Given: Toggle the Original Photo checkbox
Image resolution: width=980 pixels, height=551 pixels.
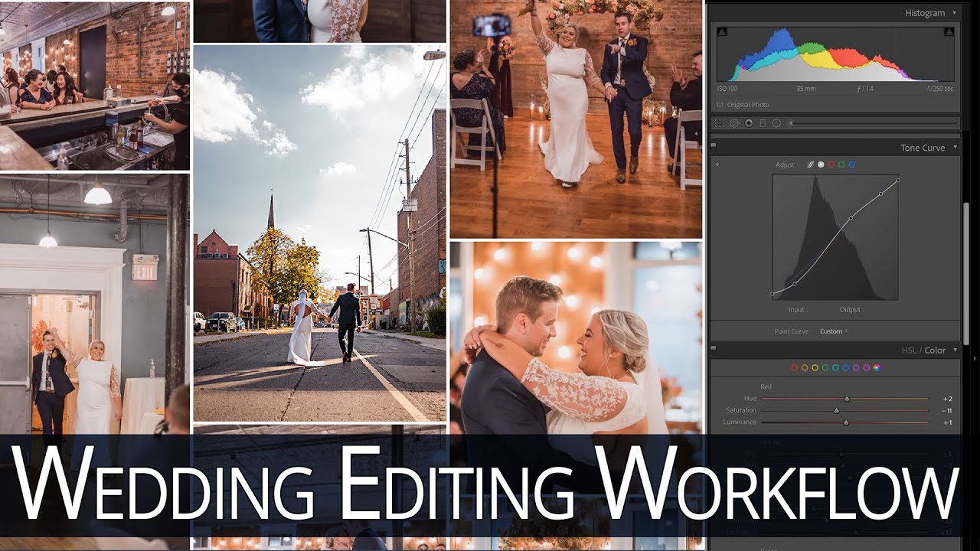Looking at the screenshot, I should [x=720, y=105].
